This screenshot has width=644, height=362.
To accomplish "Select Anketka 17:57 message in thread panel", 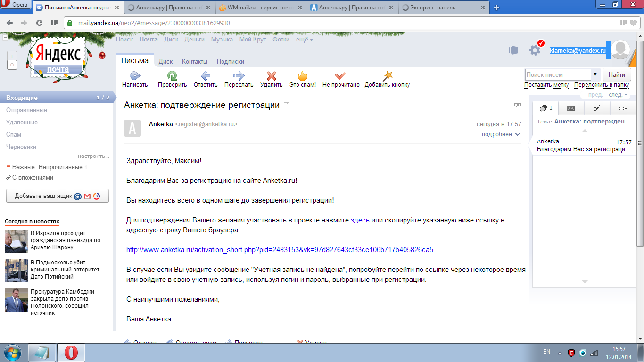I will coord(584,145).
